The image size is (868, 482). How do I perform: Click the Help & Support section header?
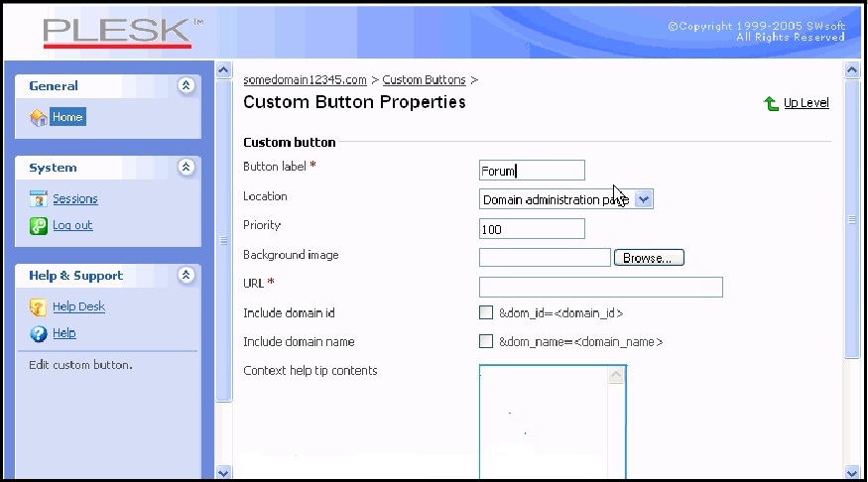coord(108,276)
